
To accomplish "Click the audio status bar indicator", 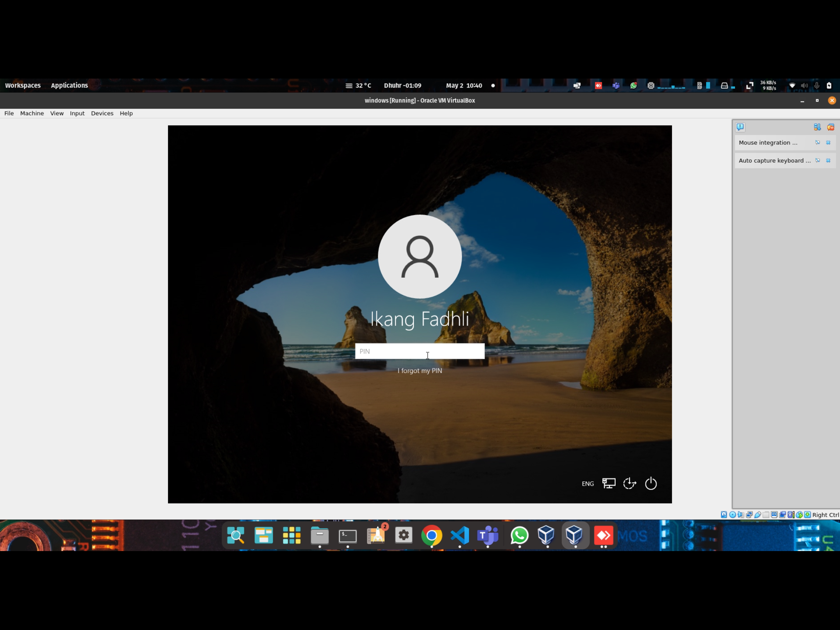I will click(x=740, y=514).
